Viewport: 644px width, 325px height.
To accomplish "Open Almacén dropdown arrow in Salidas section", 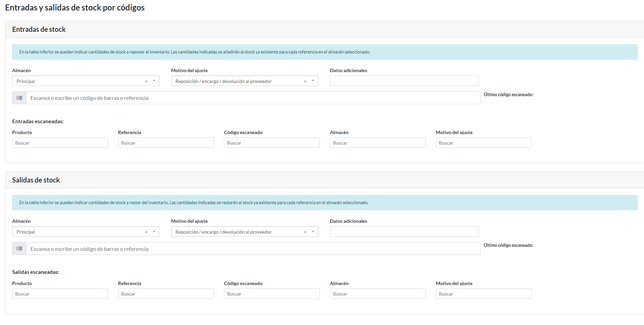I will coord(154,232).
